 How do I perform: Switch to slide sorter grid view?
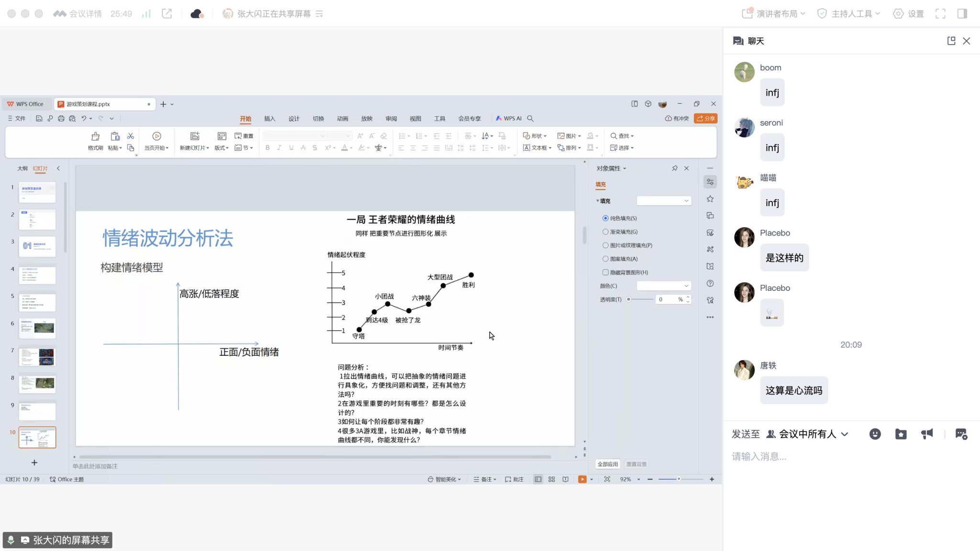pos(552,479)
